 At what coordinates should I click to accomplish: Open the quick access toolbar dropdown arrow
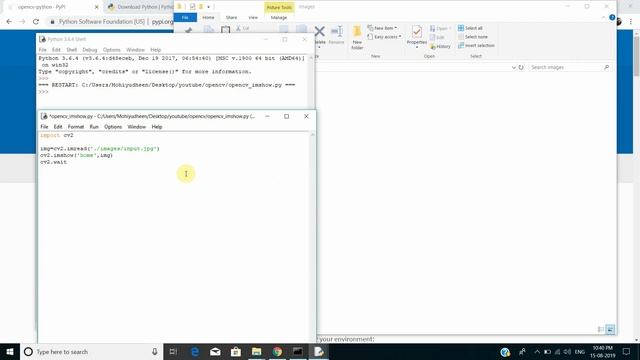coord(209,7)
